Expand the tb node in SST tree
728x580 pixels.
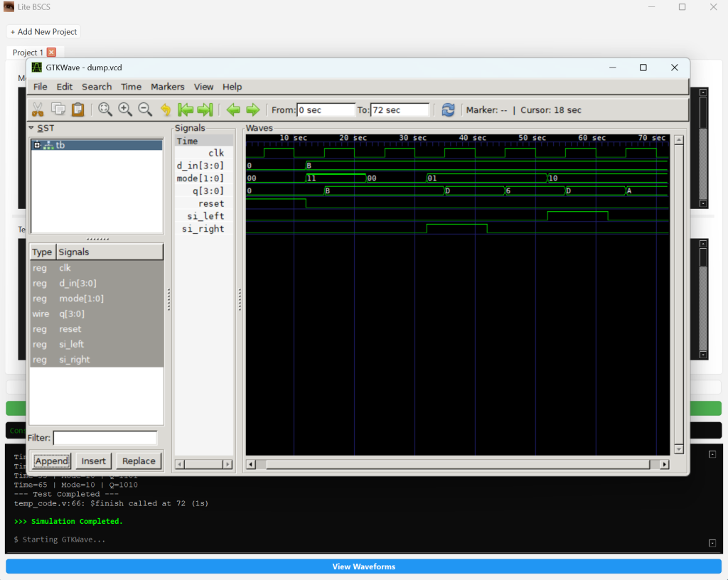tap(37, 145)
